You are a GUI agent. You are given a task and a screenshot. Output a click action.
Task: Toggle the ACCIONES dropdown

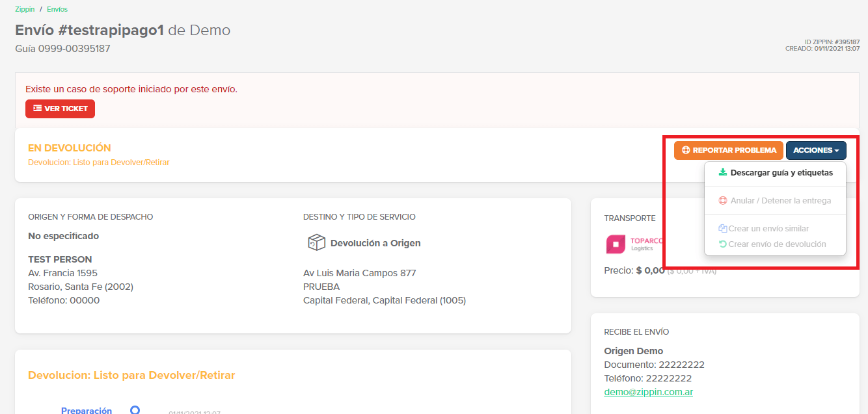[816, 150]
